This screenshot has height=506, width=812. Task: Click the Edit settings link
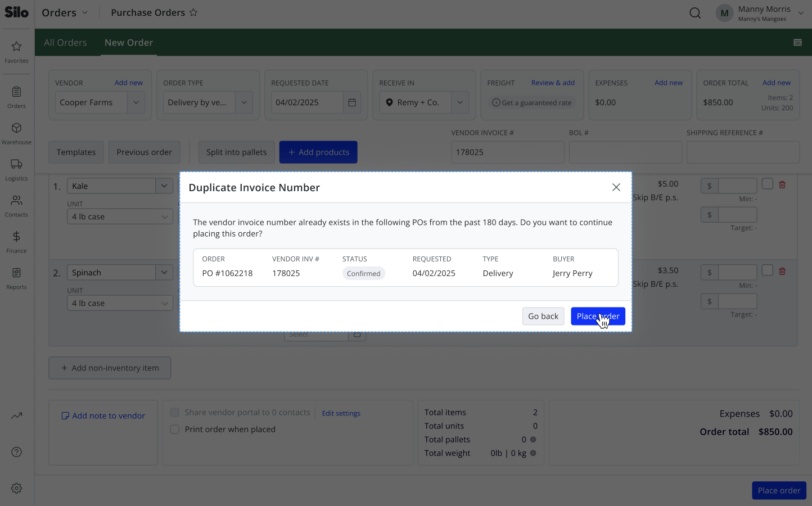tap(341, 413)
